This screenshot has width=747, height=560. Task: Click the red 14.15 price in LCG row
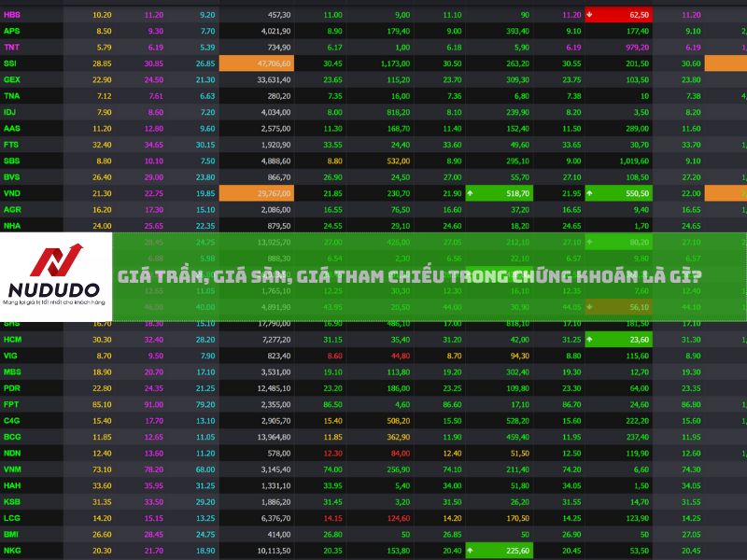click(x=333, y=518)
